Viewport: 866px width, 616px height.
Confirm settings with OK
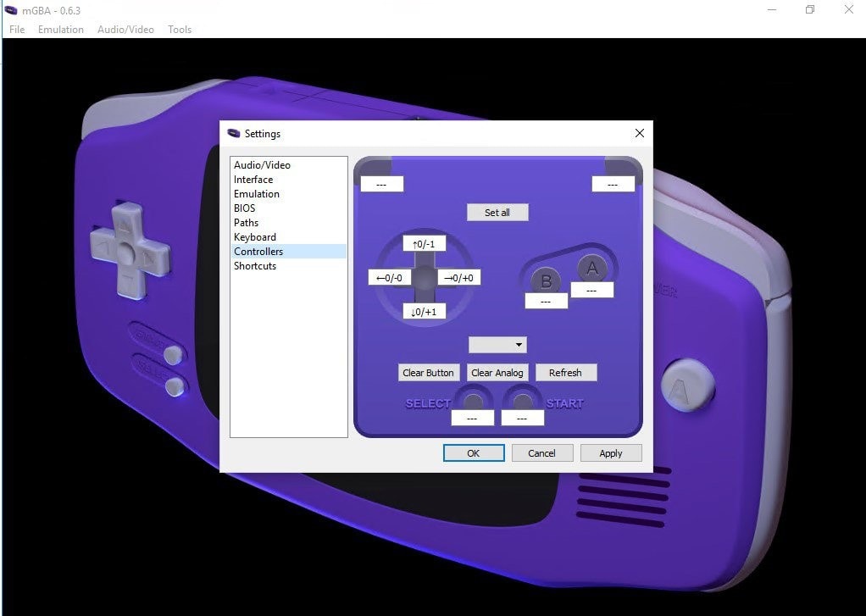pos(474,452)
